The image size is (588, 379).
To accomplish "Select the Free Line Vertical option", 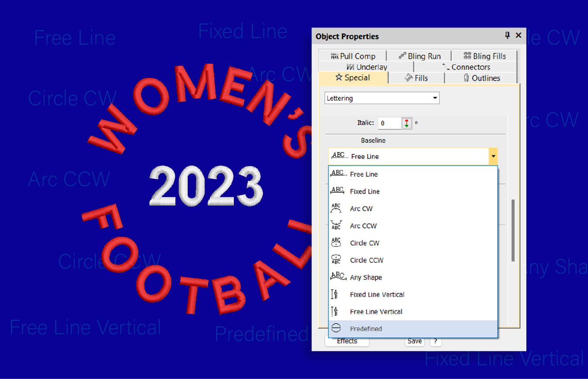I will point(376,312).
